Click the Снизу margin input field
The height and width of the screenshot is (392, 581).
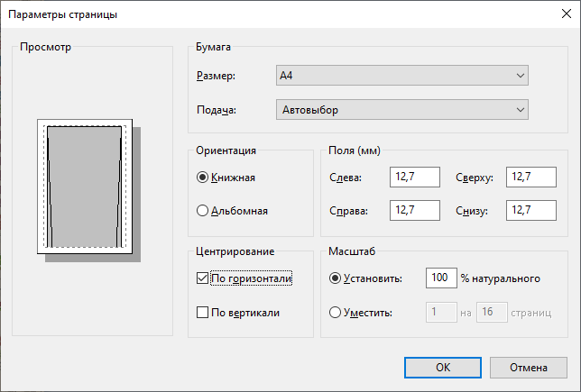[x=531, y=210]
